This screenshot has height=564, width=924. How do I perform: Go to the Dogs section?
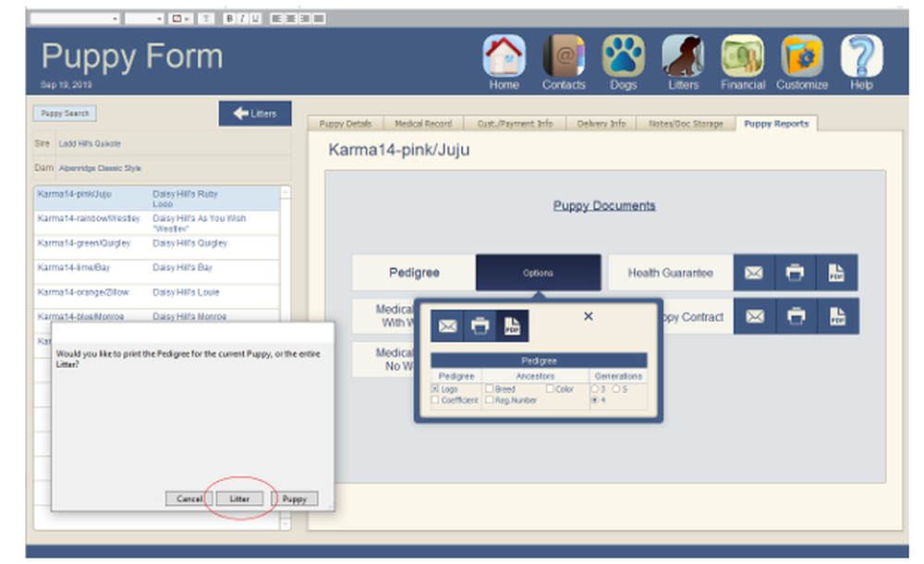pos(622,55)
